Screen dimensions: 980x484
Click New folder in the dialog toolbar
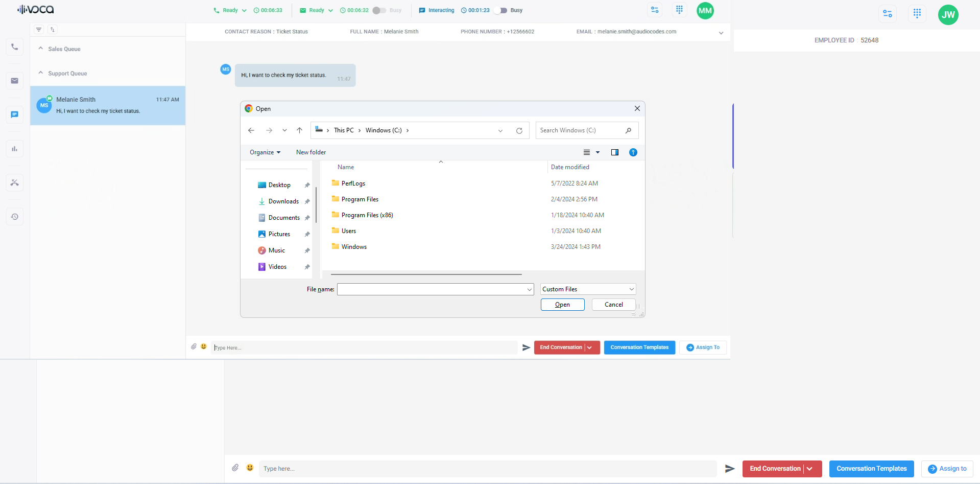[x=311, y=152]
